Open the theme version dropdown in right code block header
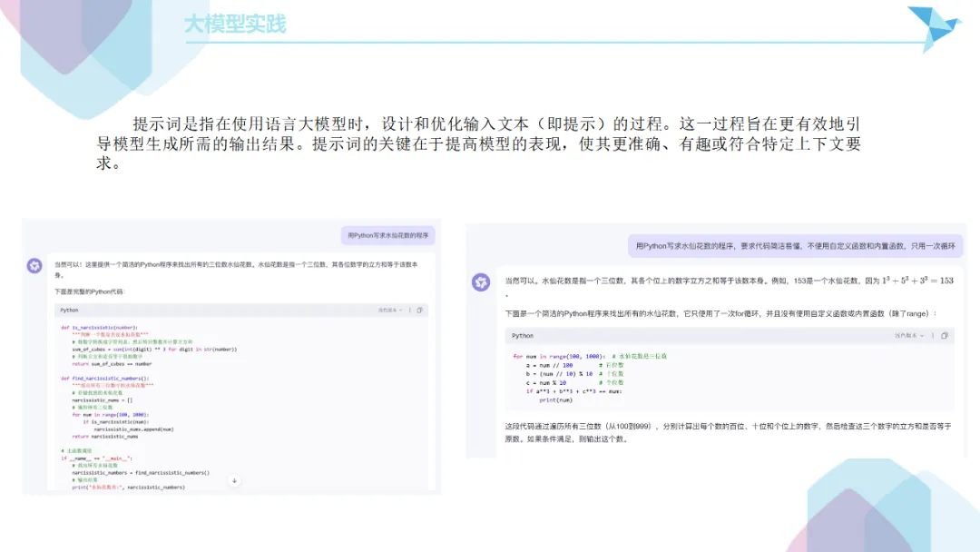980x552 pixels. point(908,336)
